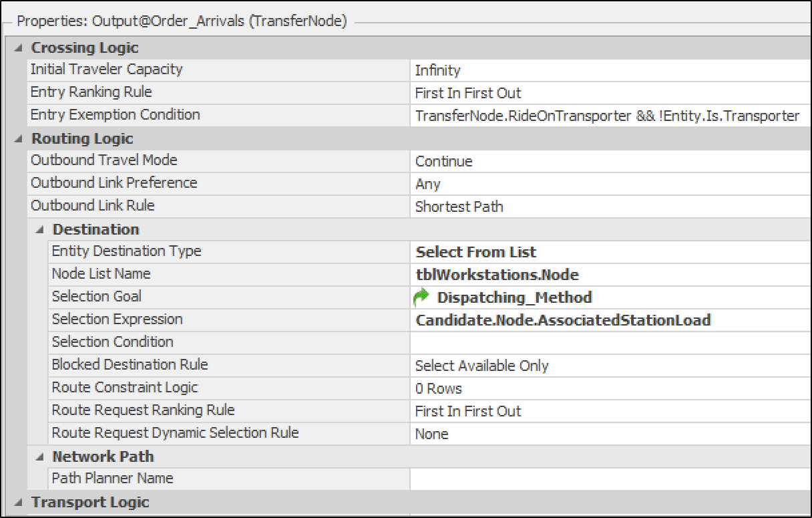Open Blocked Destination Rule Select Available Only
The height and width of the screenshot is (518, 812).
610,366
